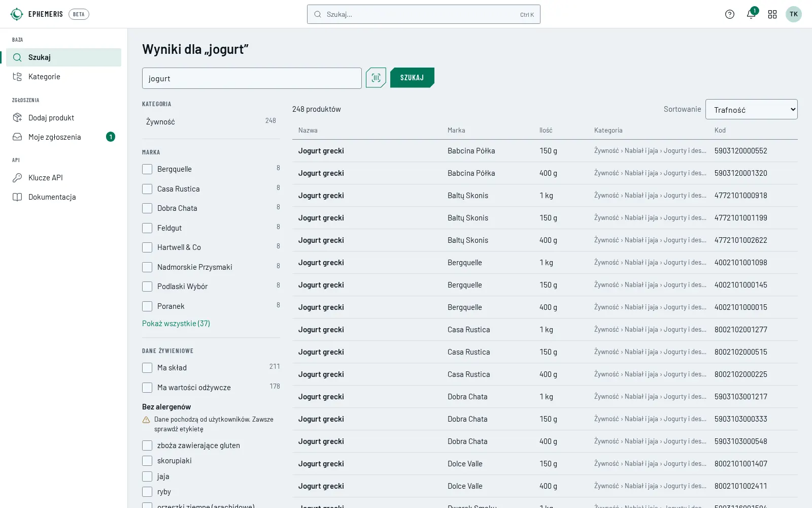The height and width of the screenshot is (508, 812).
Task: Open the TK user avatar
Action: [794, 14]
